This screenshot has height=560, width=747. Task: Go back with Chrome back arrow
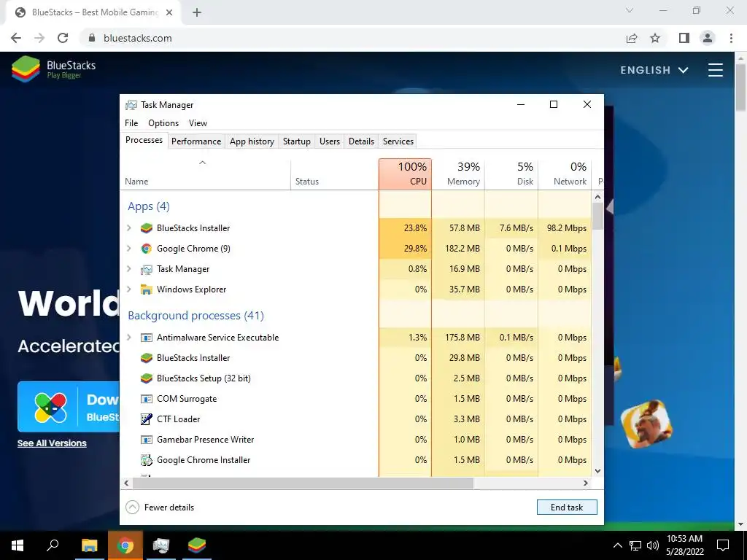(x=16, y=38)
